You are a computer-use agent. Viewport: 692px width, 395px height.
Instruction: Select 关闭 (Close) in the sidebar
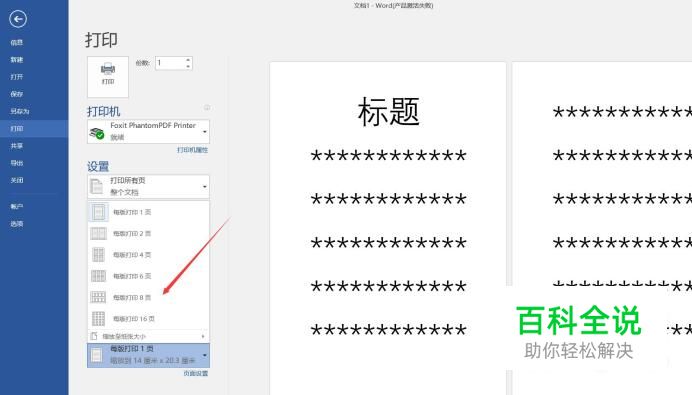(x=17, y=180)
